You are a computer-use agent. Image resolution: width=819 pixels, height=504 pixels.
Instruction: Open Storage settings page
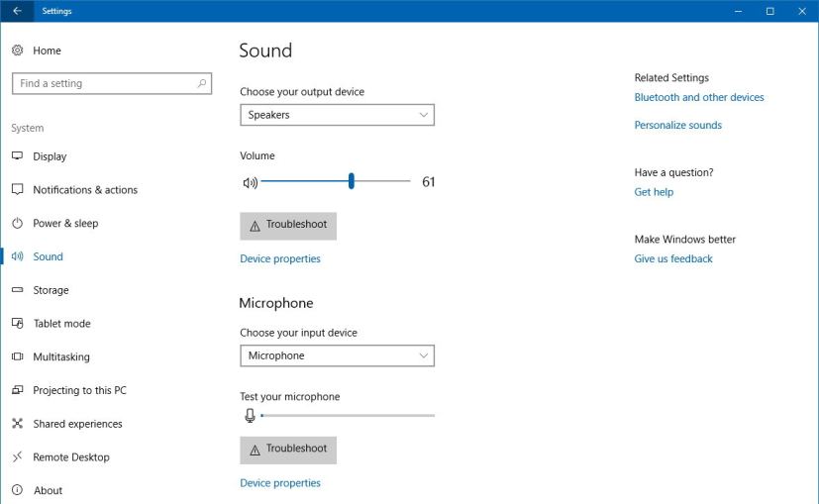click(x=51, y=290)
